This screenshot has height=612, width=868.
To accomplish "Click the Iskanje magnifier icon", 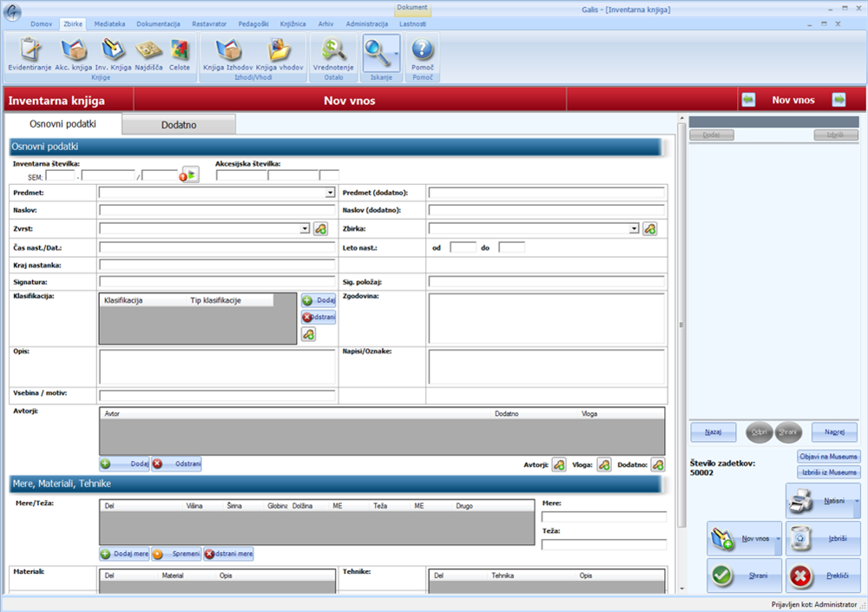I will click(x=378, y=52).
